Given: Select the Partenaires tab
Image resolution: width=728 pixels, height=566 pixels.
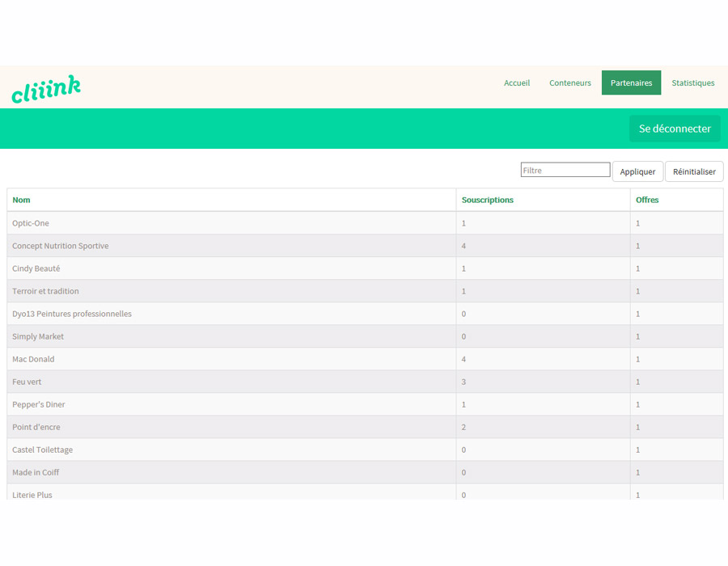Looking at the screenshot, I should (631, 83).
